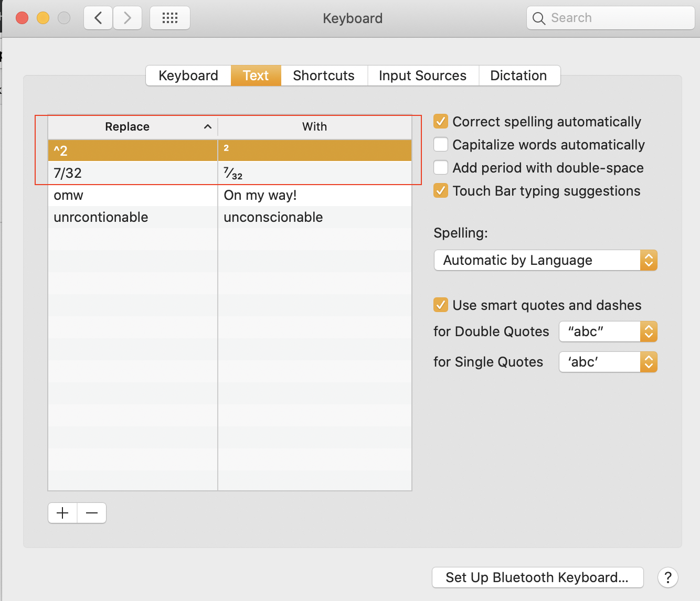Viewport: 700px width, 601px height.
Task: Open the Spelling language dropdown
Action: click(x=545, y=260)
